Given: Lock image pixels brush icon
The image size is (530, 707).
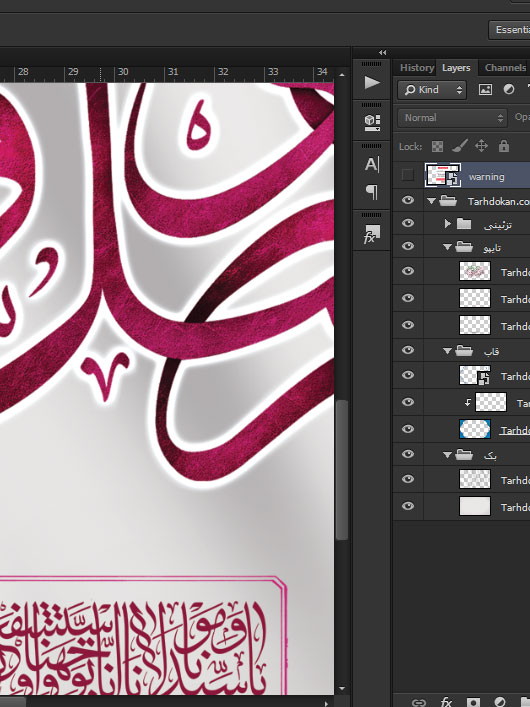Looking at the screenshot, I should [460, 146].
